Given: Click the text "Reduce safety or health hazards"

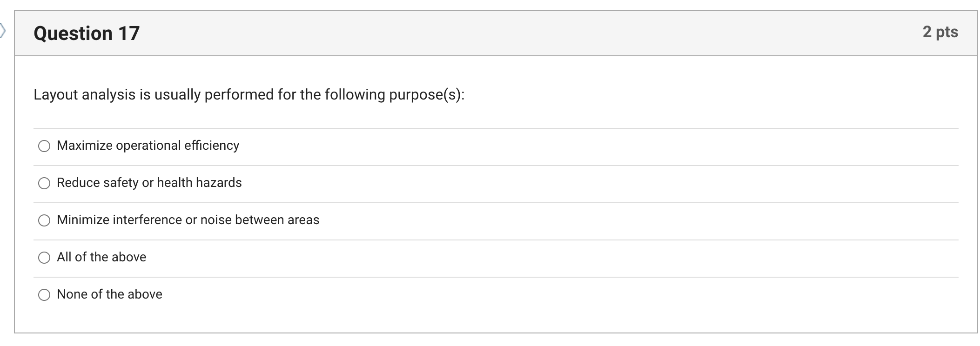Looking at the screenshot, I should [x=149, y=183].
